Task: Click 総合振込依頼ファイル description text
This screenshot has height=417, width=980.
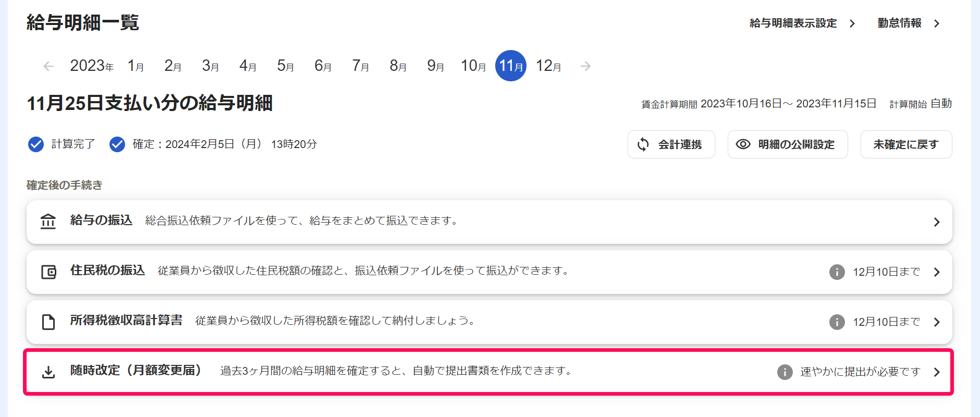Action: [x=303, y=221]
